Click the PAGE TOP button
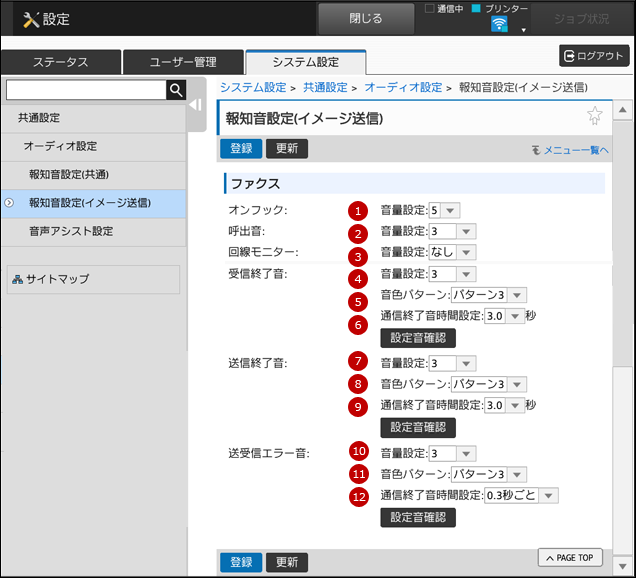Image resolution: width=636 pixels, height=578 pixels. point(570,558)
